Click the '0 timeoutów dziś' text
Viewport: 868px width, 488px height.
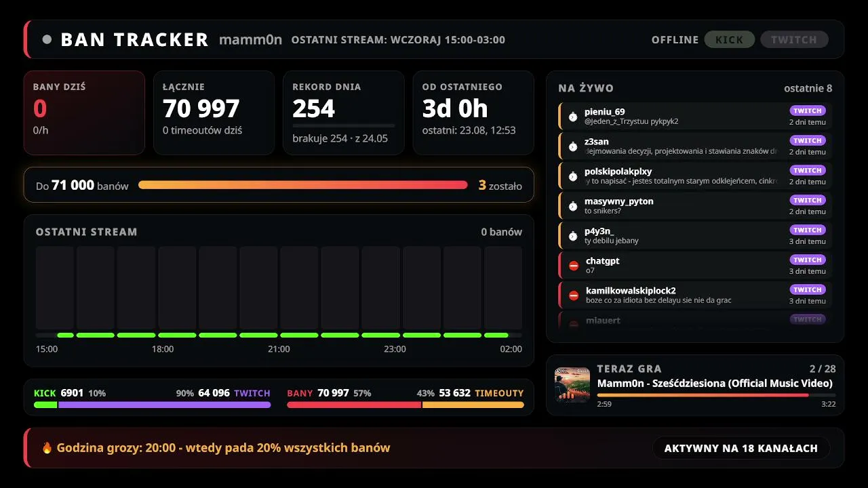(202, 130)
